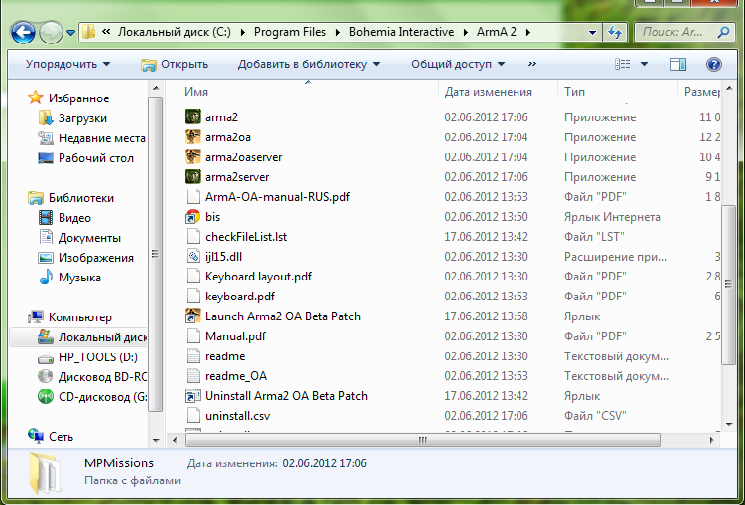Click the Открыть toolbar button
Screen dimensions: 745x505
click(x=175, y=65)
